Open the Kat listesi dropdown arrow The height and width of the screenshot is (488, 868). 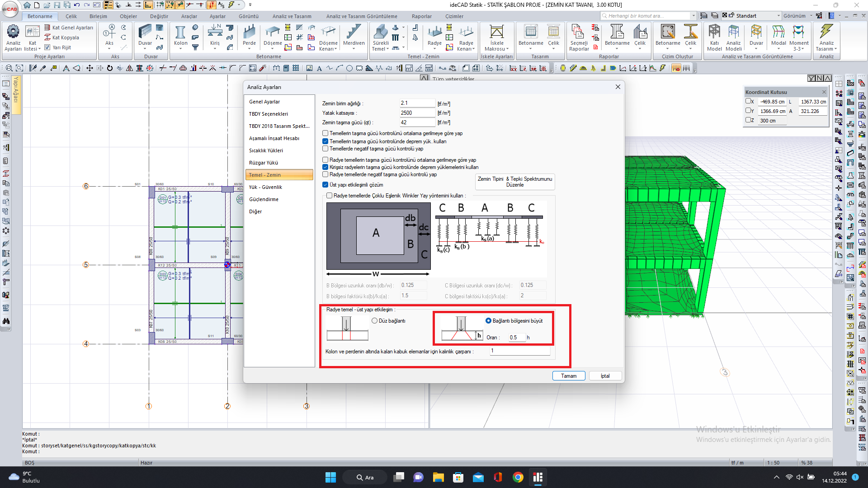coord(39,49)
